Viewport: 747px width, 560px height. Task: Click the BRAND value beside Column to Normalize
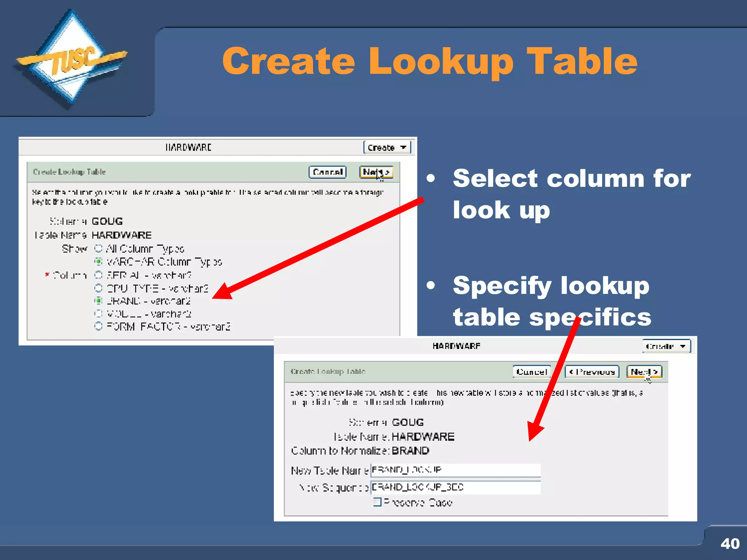411,451
